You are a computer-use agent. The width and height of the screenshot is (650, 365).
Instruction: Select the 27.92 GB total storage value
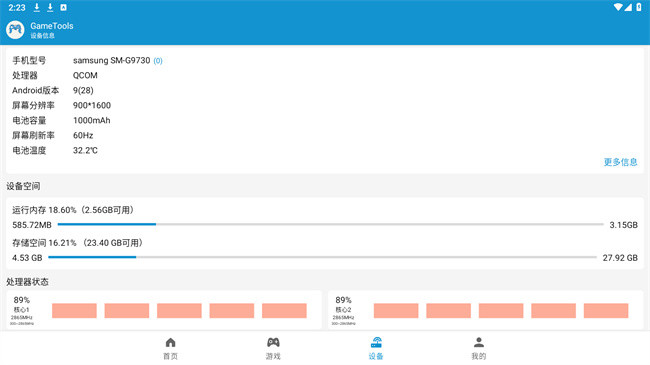[620, 258]
